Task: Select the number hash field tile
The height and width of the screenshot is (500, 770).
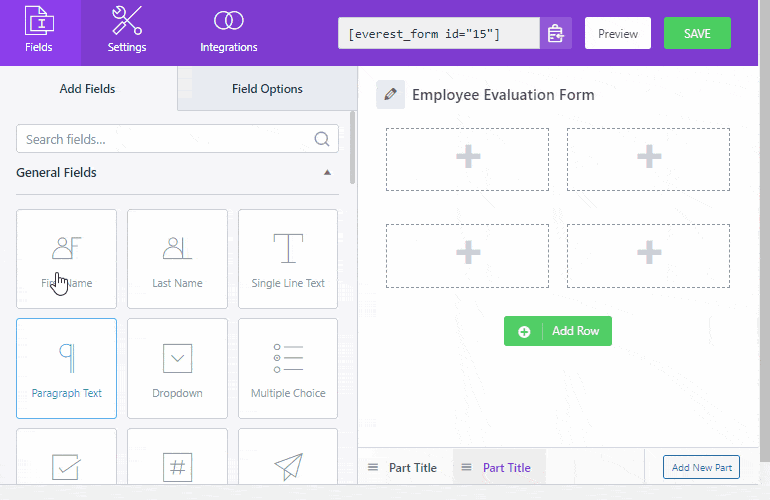Action: coord(177,457)
